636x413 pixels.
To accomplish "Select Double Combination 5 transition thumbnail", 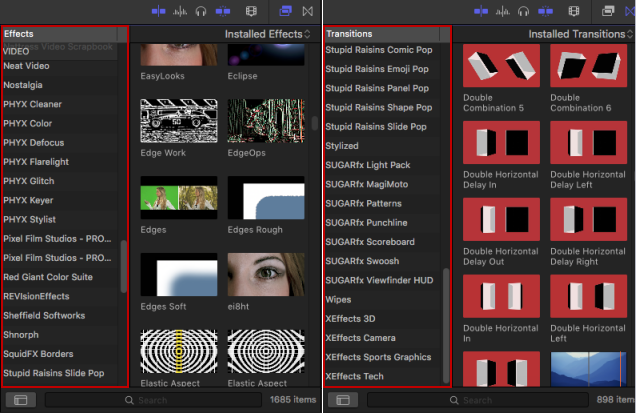I will coord(501,65).
